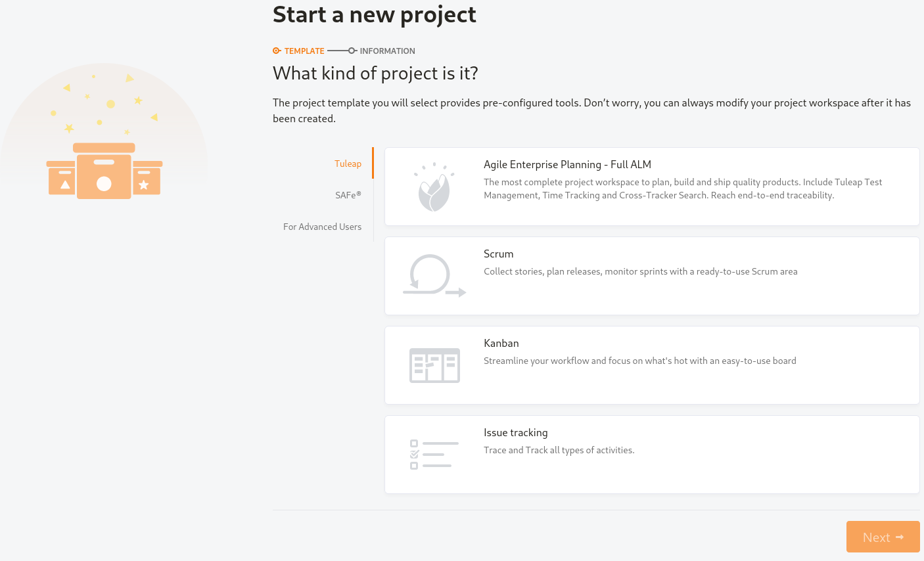Click the Issue tracking checklist icon

434,454
